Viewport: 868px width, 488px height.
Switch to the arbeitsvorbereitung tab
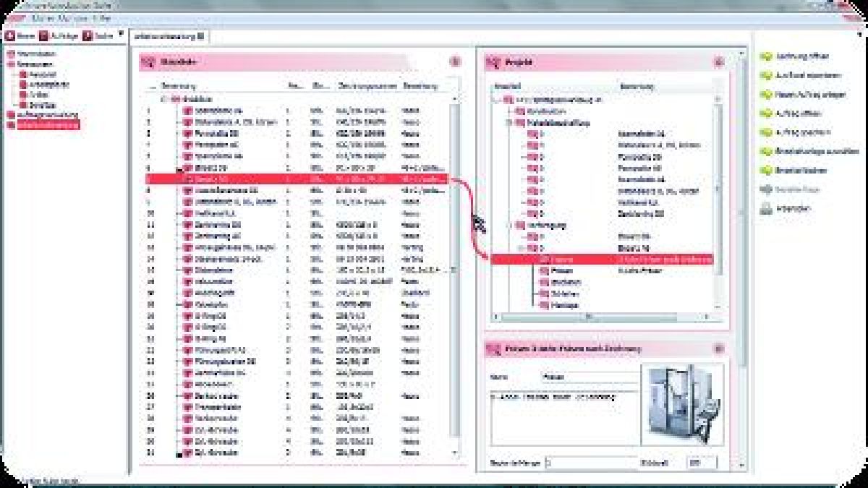click(164, 35)
